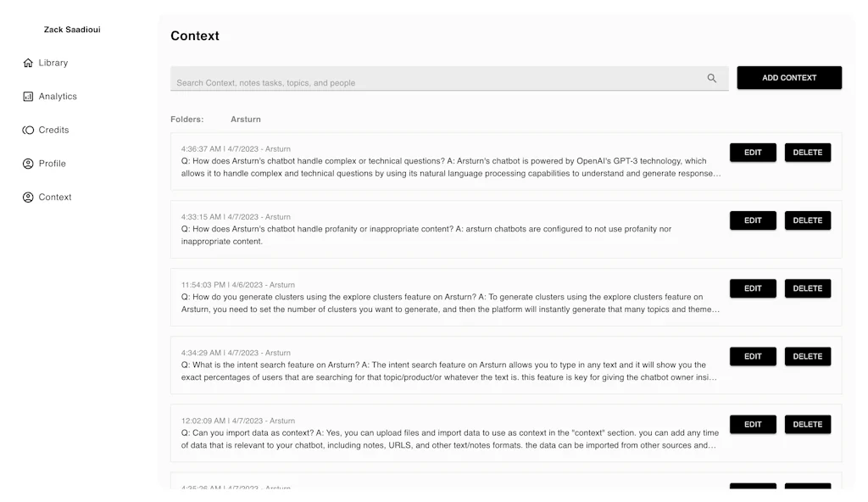The width and height of the screenshot is (868, 502).
Task: Click inside the search input field
Action: pos(424,77)
